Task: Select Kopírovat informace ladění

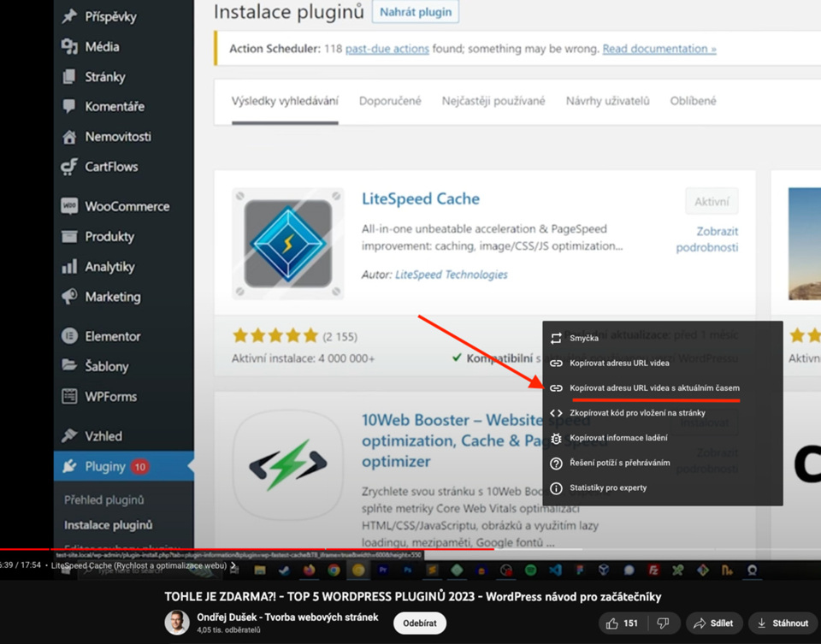Action: (662, 438)
